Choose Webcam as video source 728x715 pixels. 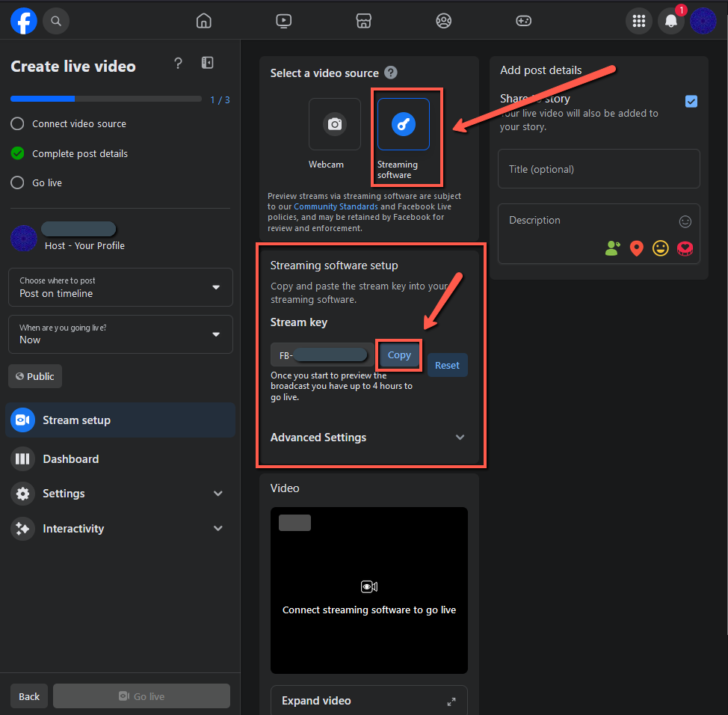coord(334,124)
